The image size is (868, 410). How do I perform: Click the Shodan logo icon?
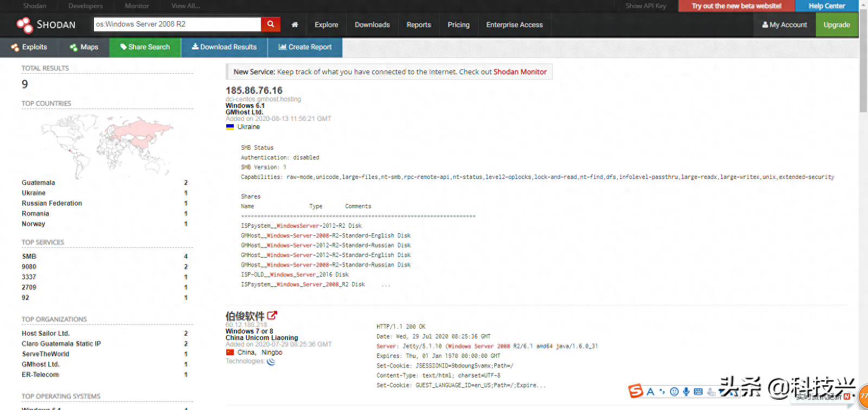click(x=24, y=25)
